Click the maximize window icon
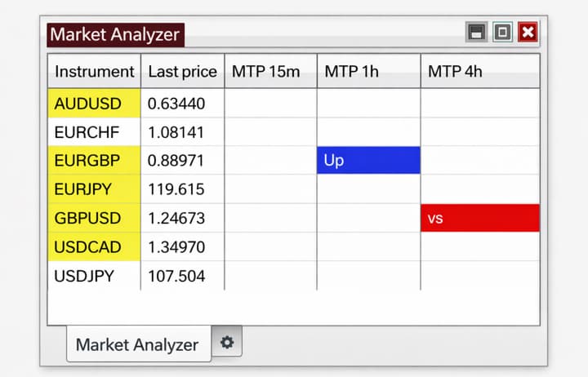The height and width of the screenshot is (377, 588). click(x=502, y=33)
